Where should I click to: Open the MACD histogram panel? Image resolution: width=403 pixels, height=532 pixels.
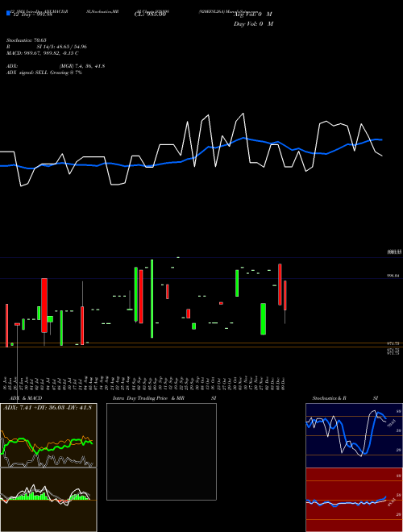pos(48,500)
